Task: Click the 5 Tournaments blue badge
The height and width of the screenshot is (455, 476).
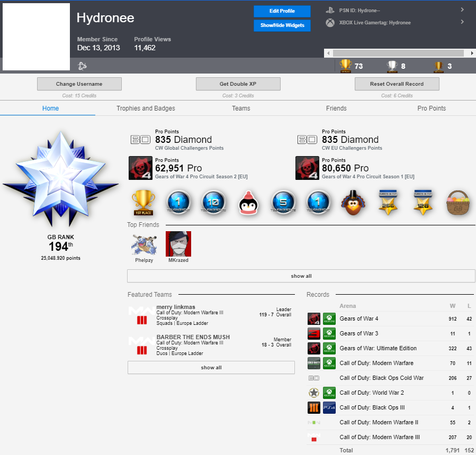Action: coord(283,203)
